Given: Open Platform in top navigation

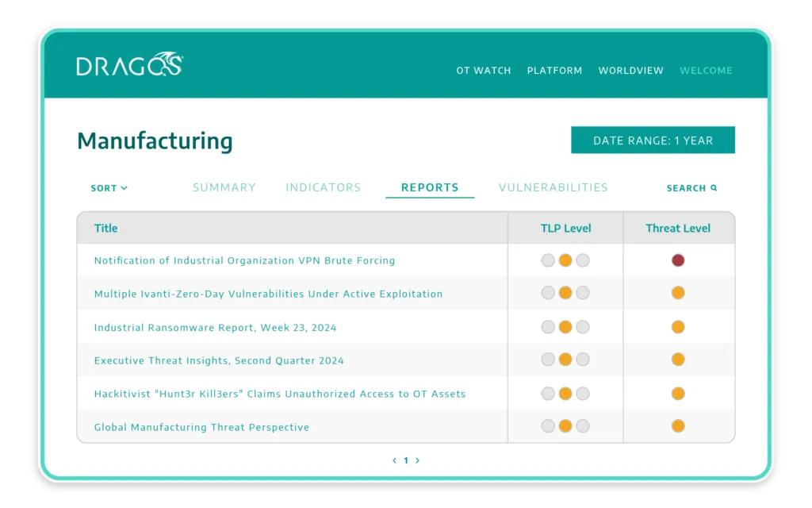Looking at the screenshot, I should click(554, 71).
